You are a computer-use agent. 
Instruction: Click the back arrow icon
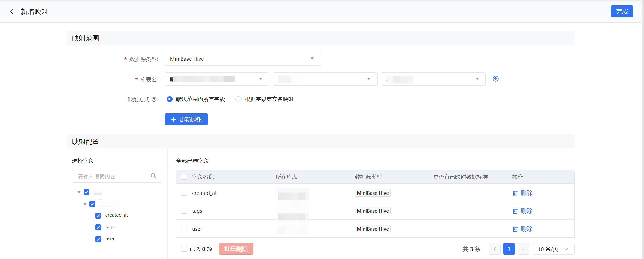12,12
